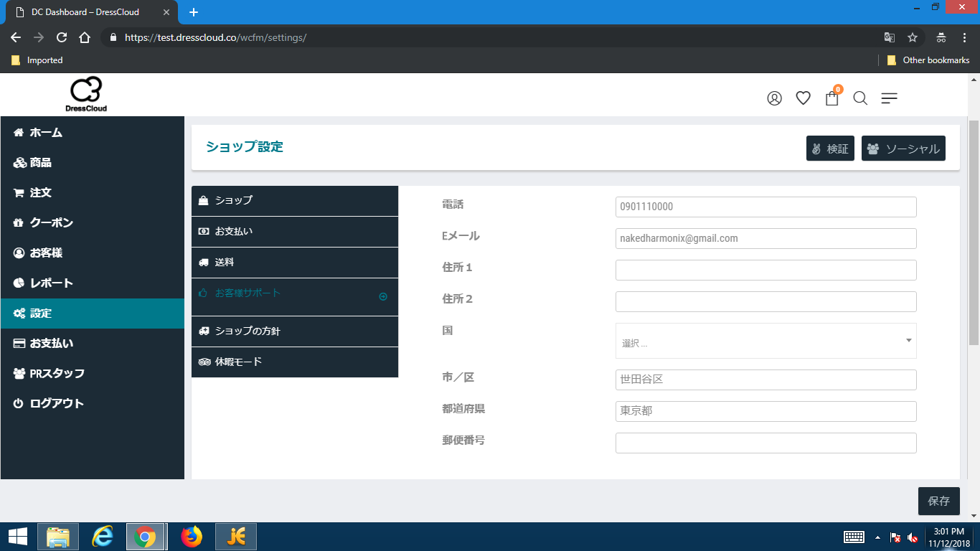Open the hamburger menu icon in header

tap(889, 98)
